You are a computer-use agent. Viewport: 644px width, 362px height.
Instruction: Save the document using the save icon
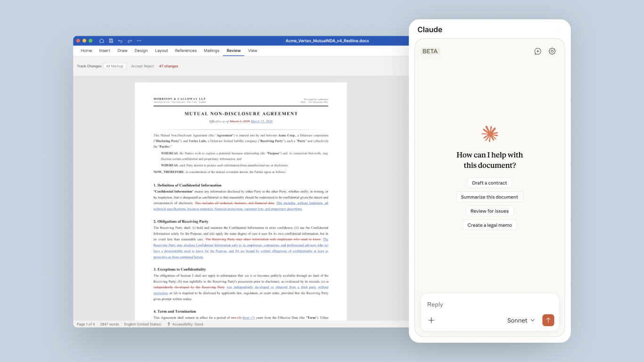pyautogui.click(x=111, y=41)
